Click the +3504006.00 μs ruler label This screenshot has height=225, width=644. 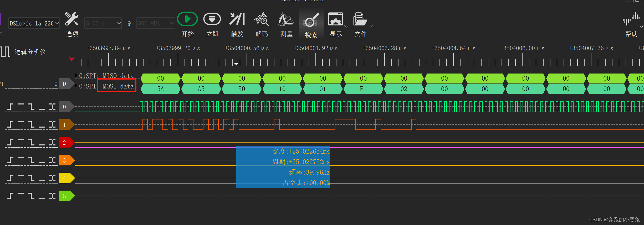point(522,48)
